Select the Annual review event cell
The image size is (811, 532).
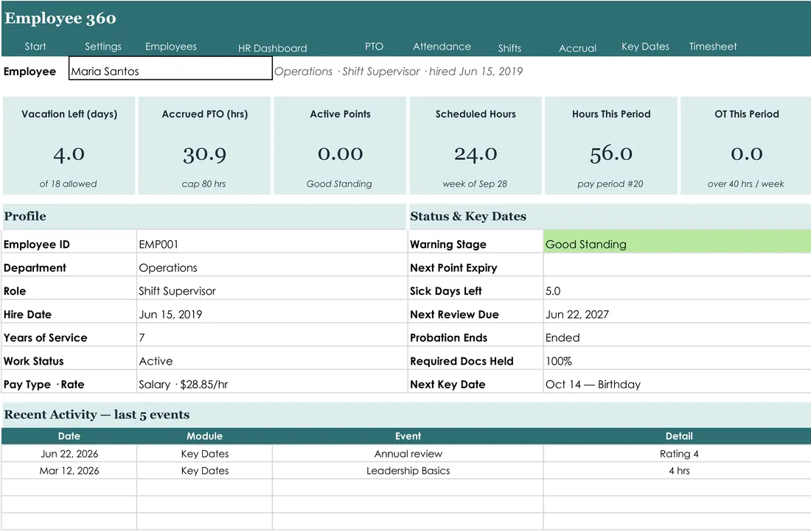[408, 453]
